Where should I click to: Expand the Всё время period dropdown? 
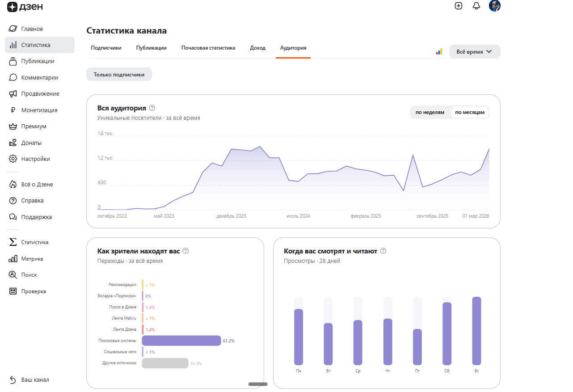coord(474,51)
